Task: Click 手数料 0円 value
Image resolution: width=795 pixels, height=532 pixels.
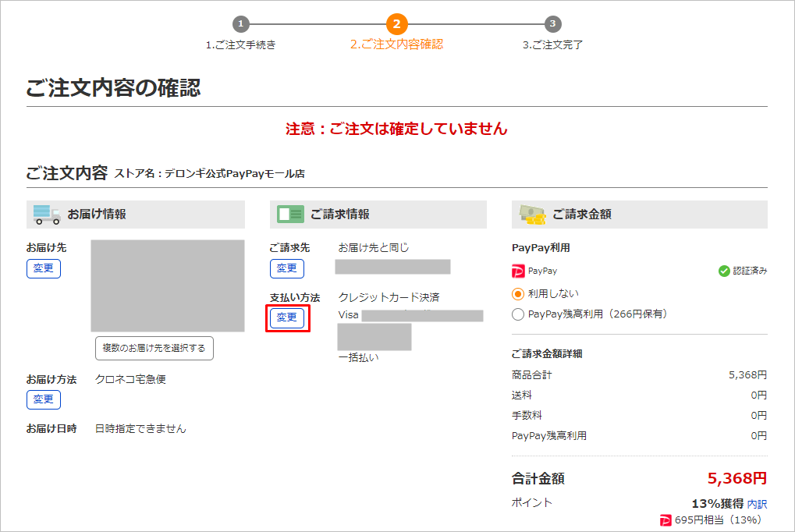Action: click(759, 415)
